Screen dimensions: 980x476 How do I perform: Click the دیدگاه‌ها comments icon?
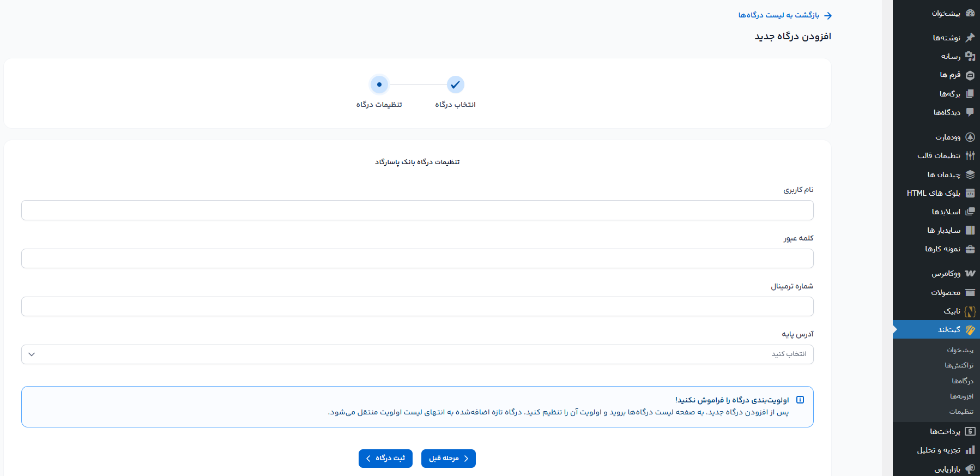click(970, 112)
